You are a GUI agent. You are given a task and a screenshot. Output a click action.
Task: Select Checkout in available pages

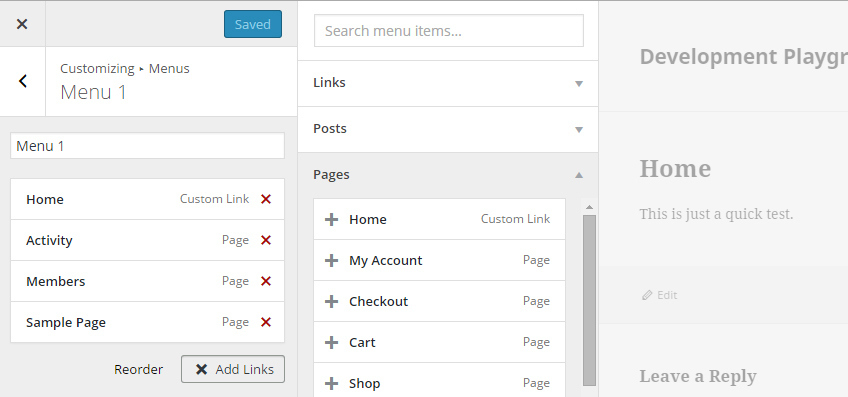pyautogui.click(x=439, y=301)
